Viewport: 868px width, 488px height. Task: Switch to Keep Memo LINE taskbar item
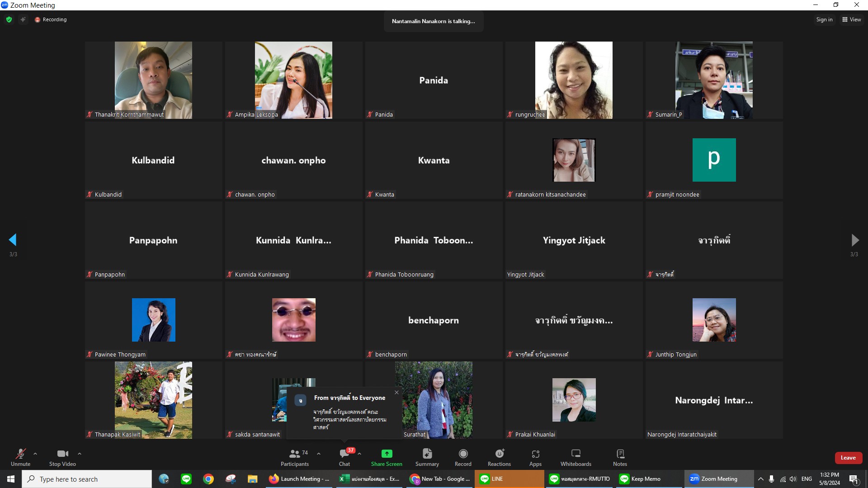[x=649, y=479]
